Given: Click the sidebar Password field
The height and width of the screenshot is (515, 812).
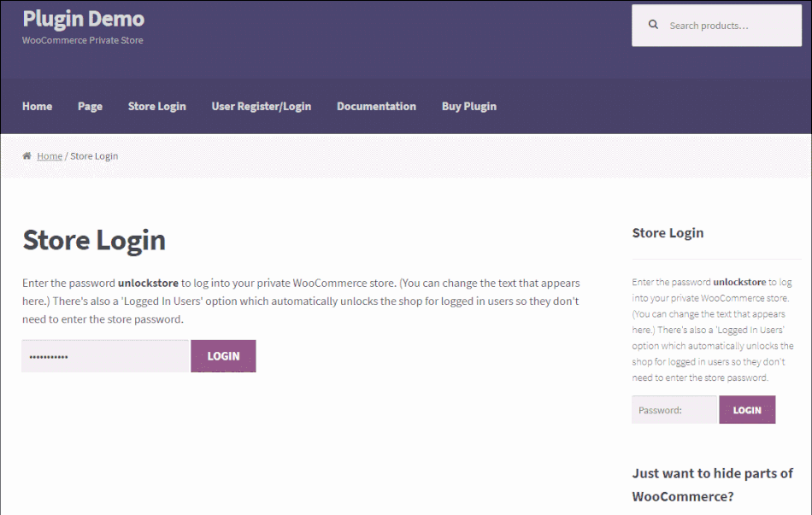Looking at the screenshot, I should click(x=674, y=409).
